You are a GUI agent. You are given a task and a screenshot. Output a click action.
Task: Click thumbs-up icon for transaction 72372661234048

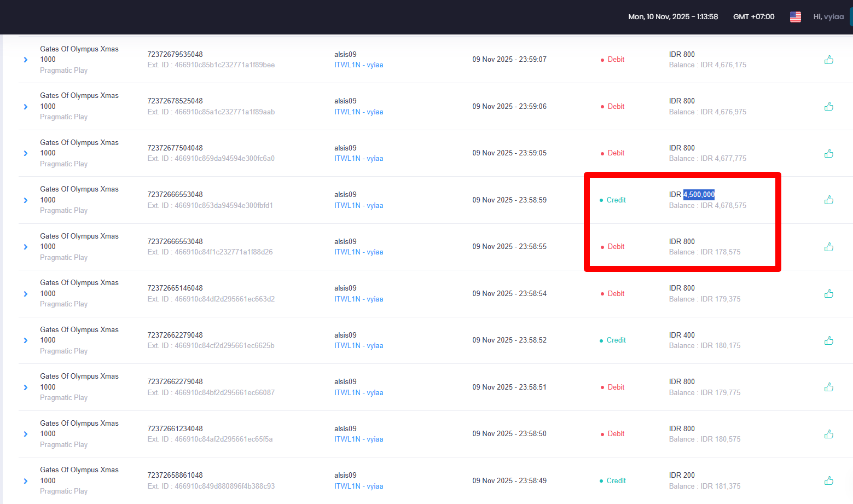pyautogui.click(x=829, y=434)
